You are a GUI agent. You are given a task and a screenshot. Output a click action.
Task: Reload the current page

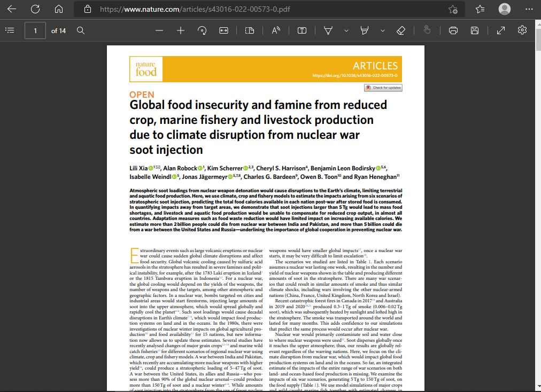click(x=35, y=9)
